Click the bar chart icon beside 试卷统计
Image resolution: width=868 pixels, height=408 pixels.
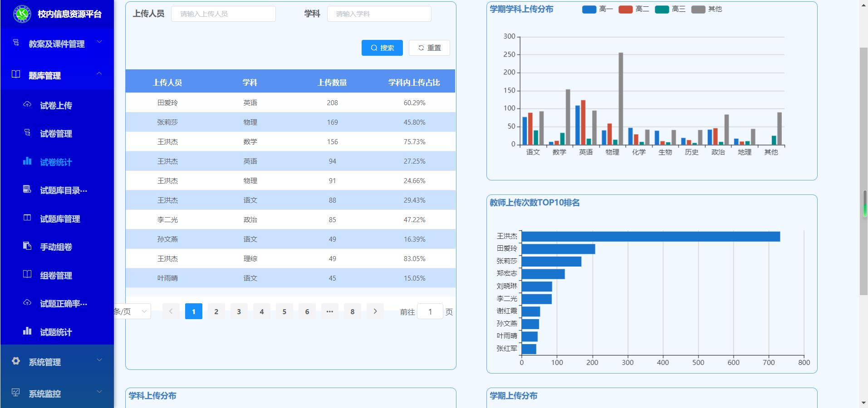(27, 161)
